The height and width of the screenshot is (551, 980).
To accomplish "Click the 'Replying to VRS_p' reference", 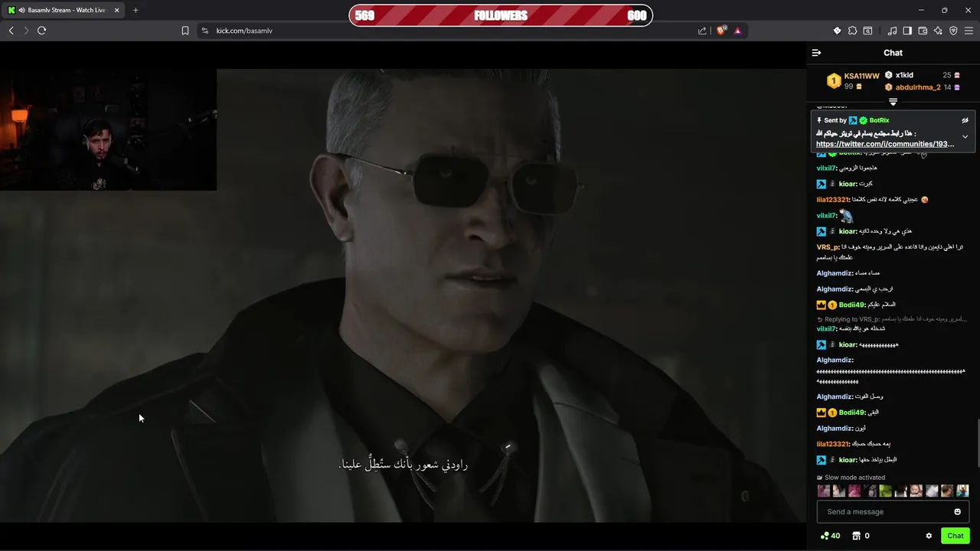I will pyautogui.click(x=892, y=319).
